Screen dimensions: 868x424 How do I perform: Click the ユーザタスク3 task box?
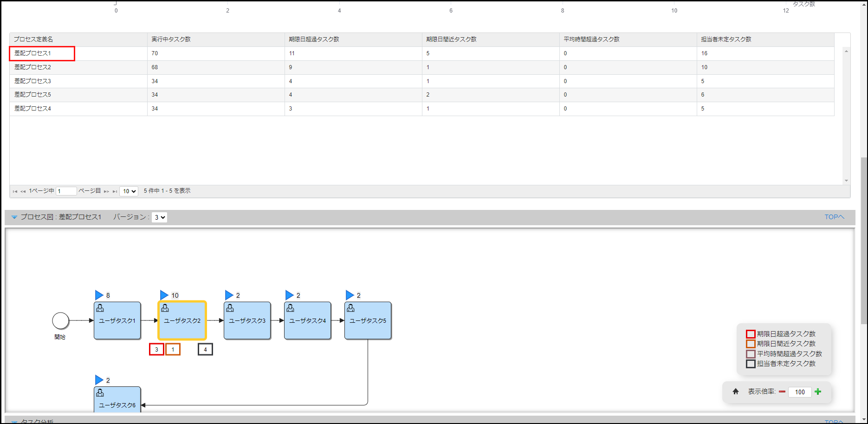coord(247,320)
